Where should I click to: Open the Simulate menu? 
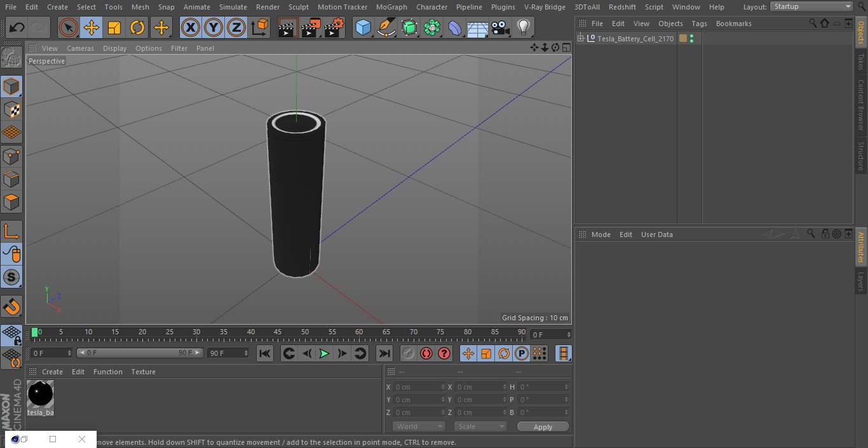click(233, 7)
